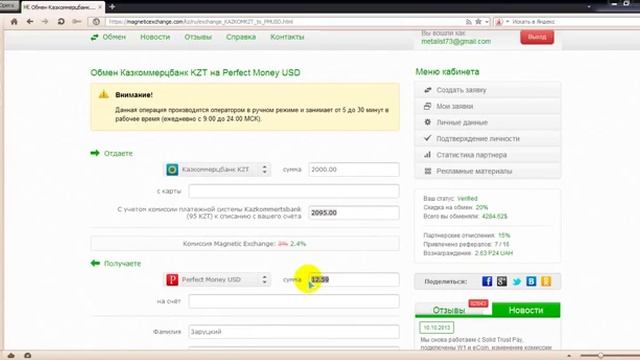This screenshot has height=360, width=640.
Task: Click the Получаете sum field
Action: click(354, 280)
